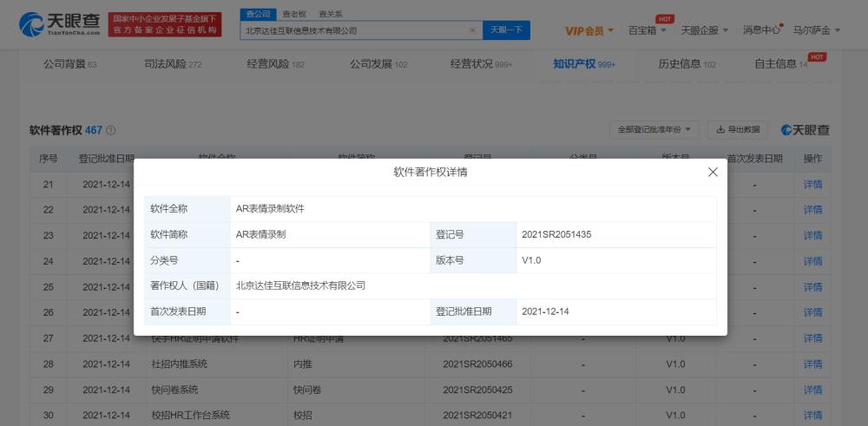Select the 查公司 search tab

(x=258, y=14)
